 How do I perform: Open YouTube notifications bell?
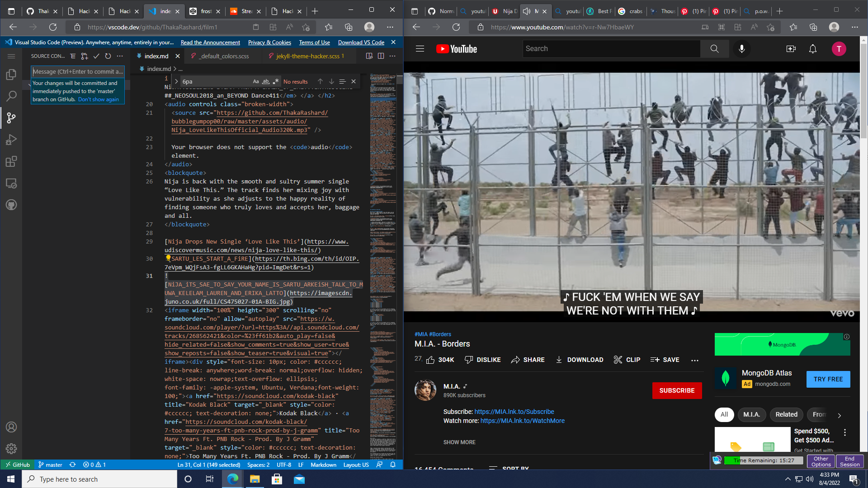point(813,49)
